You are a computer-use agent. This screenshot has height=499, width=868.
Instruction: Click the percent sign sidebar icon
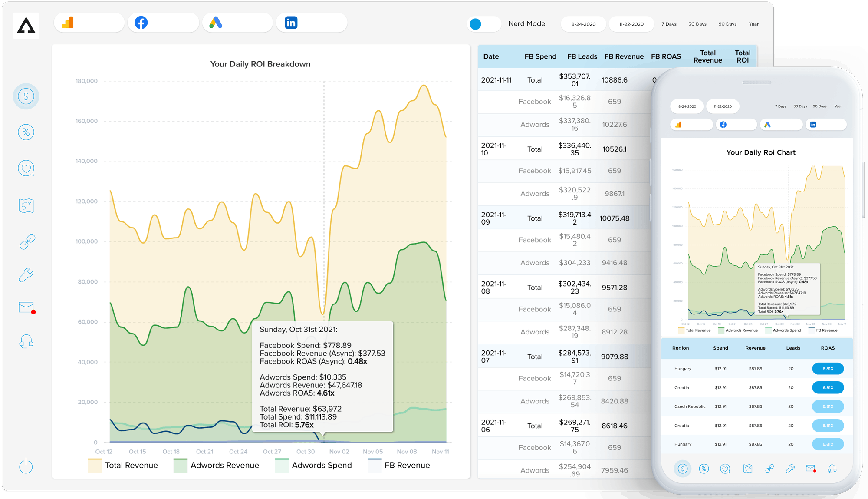(x=26, y=132)
